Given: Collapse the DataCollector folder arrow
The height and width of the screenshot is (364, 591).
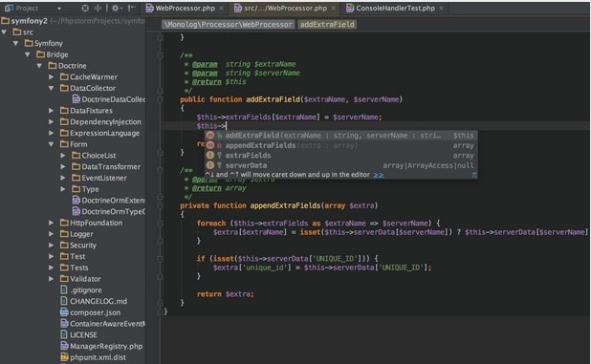Looking at the screenshot, I should [52, 88].
